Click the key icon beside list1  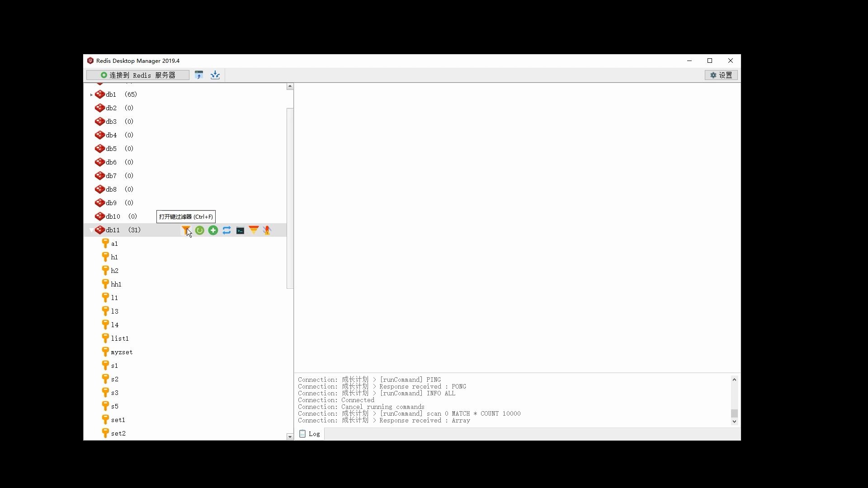tap(105, 338)
